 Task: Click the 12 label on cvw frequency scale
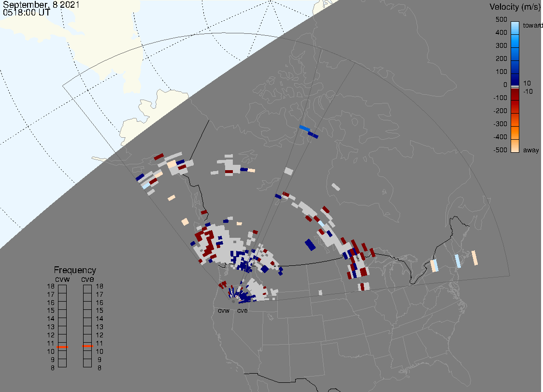(x=51, y=335)
